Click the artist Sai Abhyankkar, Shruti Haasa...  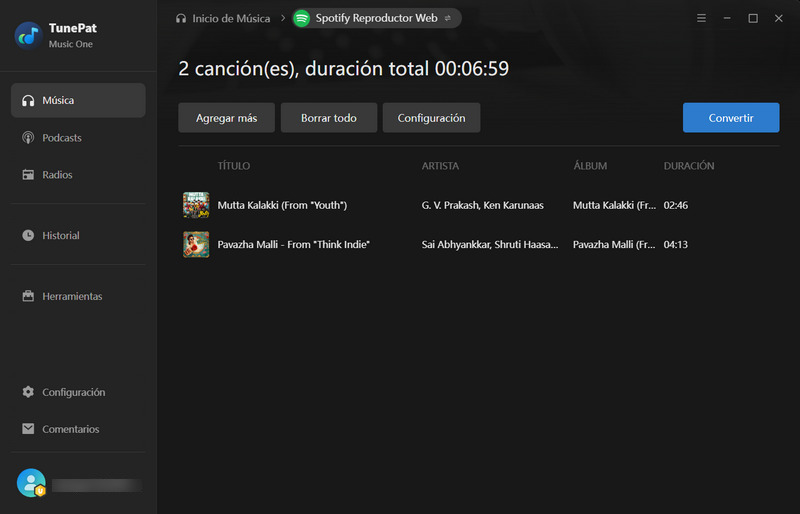[x=490, y=244]
